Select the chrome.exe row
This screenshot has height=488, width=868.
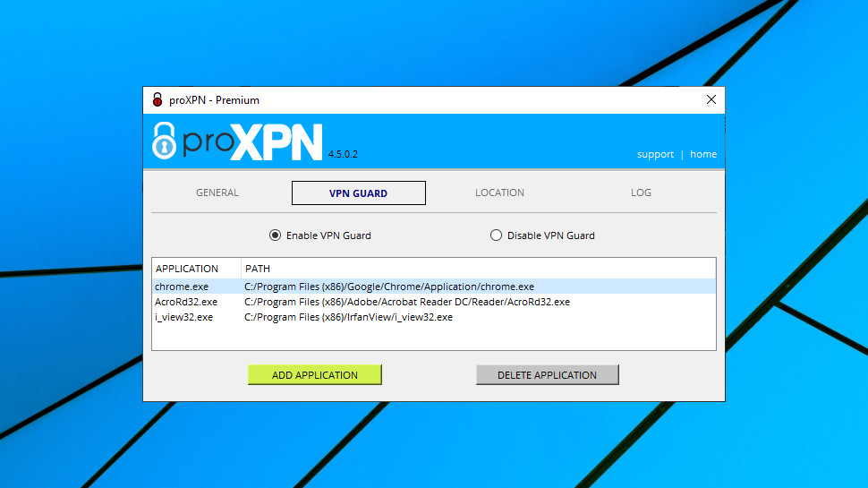434,287
